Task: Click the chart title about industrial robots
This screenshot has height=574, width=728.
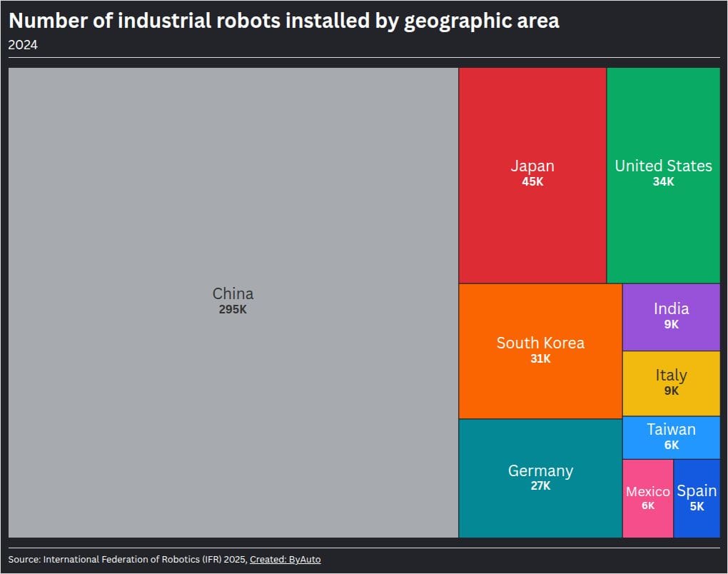Action: tap(284, 21)
